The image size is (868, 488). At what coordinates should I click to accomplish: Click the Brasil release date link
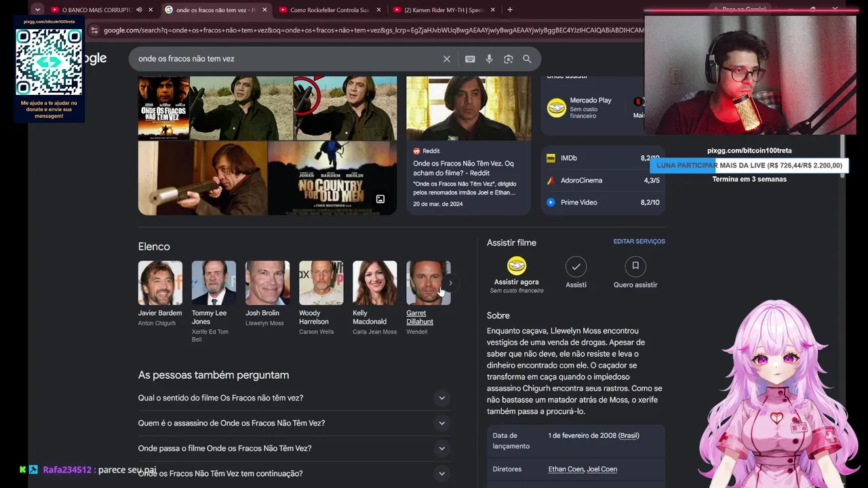pyautogui.click(x=629, y=436)
